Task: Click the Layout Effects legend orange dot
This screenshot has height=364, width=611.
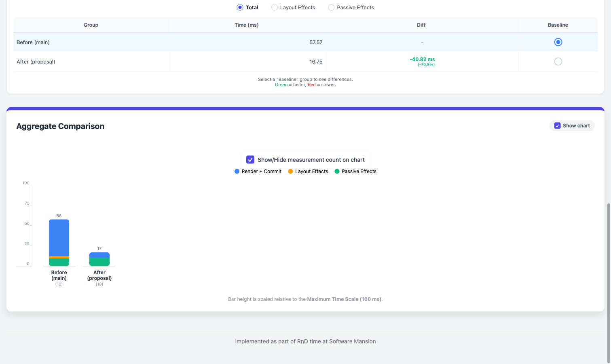Action: click(290, 171)
